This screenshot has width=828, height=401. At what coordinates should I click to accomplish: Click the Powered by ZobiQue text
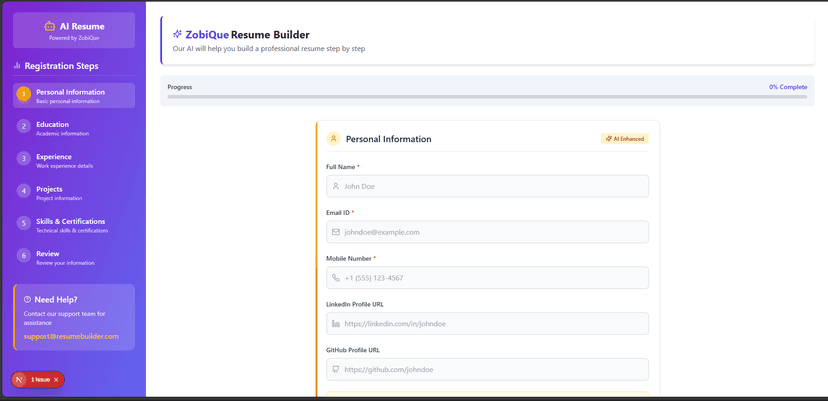point(74,38)
